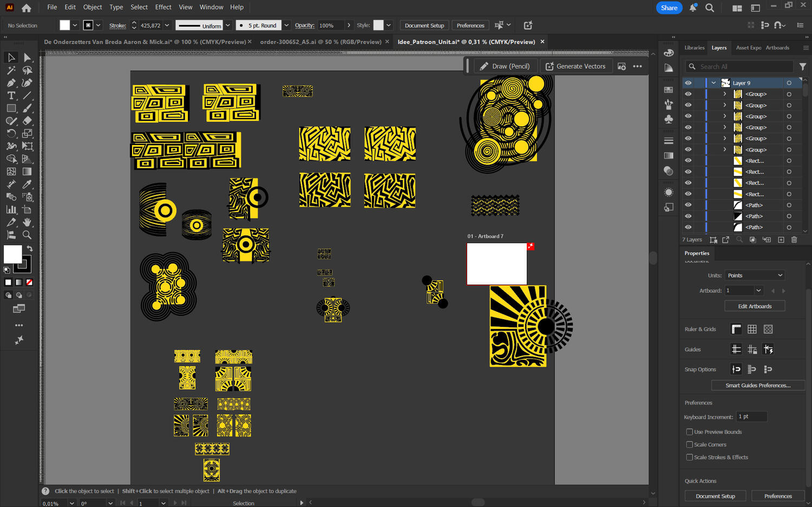Hide the first Group layer
This screenshot has width=812, height=507.
[x=688, y=94]
